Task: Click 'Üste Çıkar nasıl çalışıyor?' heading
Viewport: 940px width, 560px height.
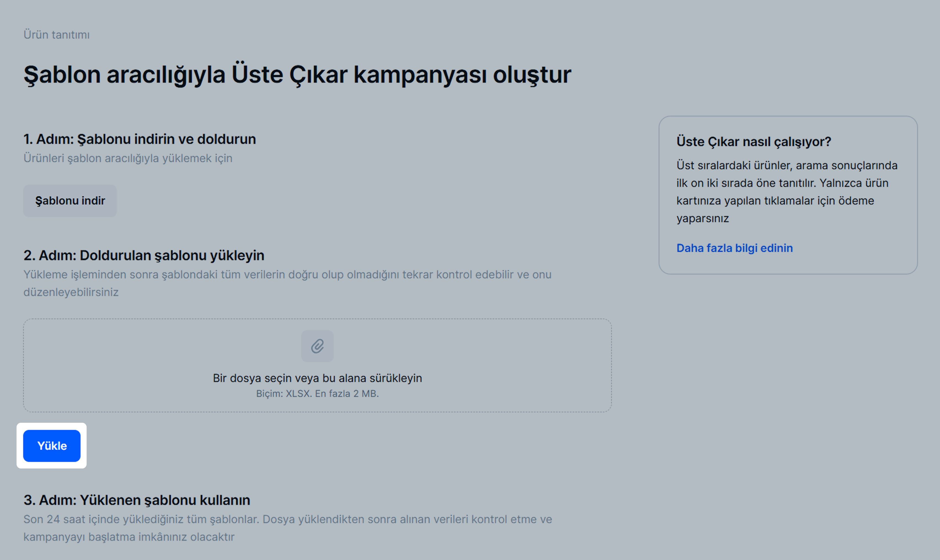Action: 754,141
